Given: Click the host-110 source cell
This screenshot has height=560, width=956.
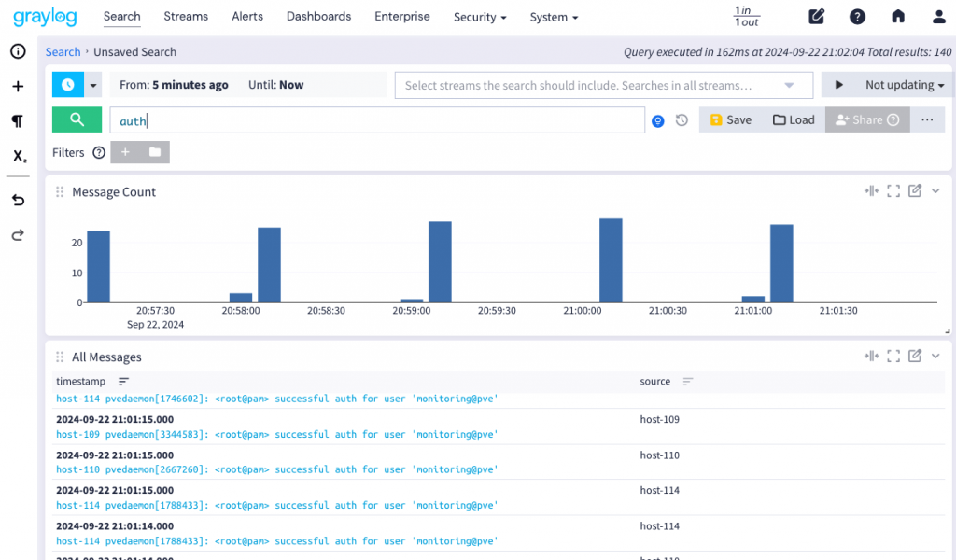Looking at the screenshot, I should (660, 455).
